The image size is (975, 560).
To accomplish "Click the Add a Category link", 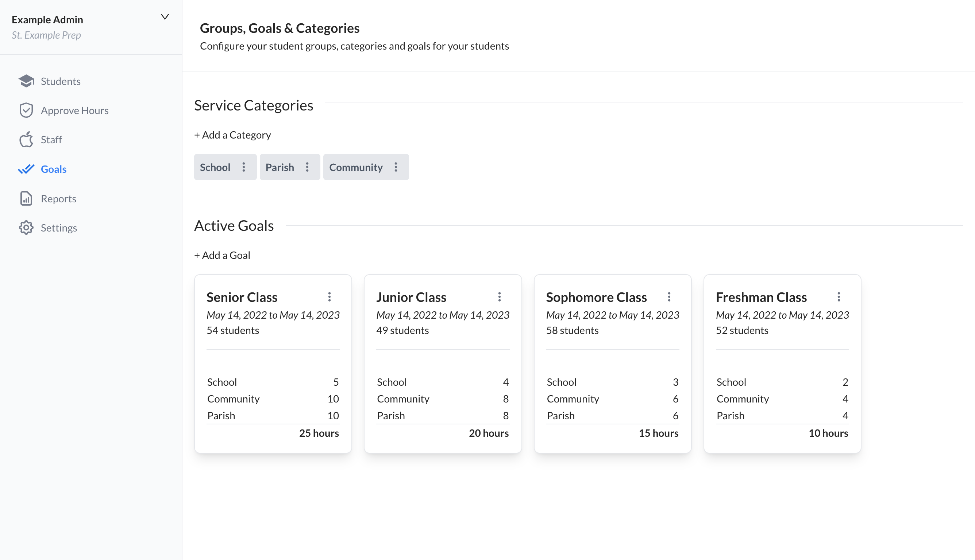I will click(x=232, y=135).
